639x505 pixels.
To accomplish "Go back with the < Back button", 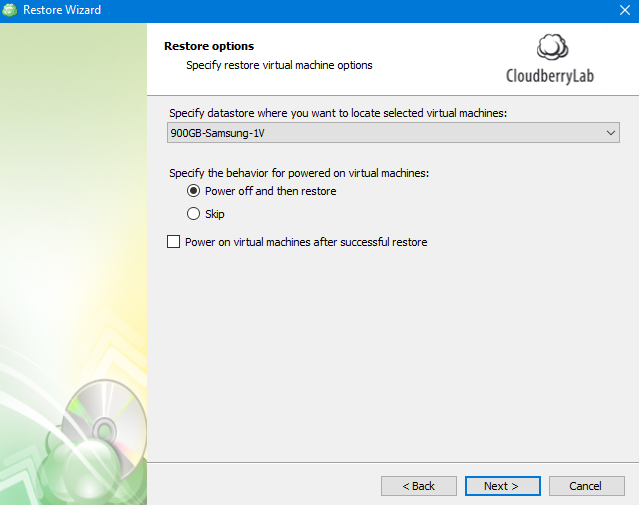I will pyautogui.click(x=419, y=486).
